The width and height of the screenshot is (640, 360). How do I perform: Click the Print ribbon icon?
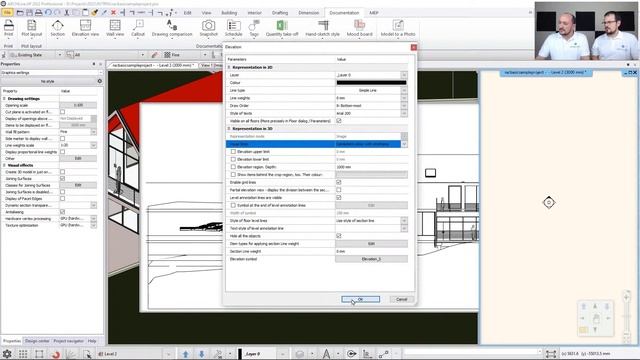[x=9, y=28]
